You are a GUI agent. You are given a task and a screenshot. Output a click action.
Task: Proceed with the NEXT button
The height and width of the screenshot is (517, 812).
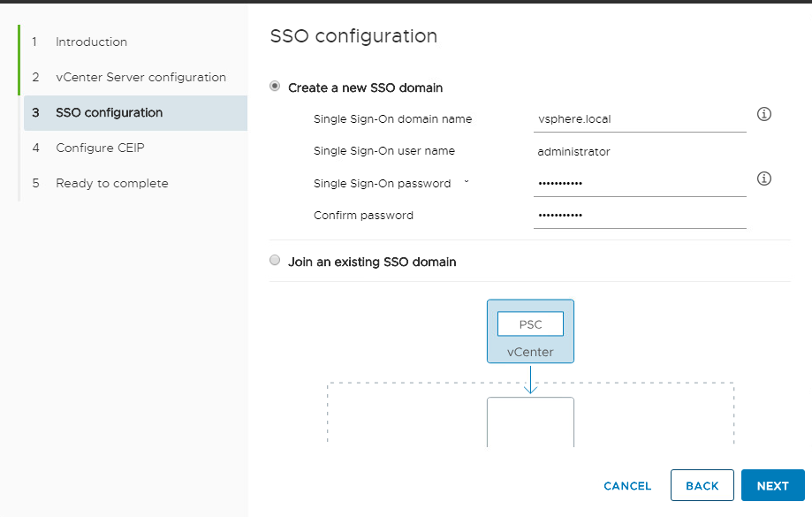tap(772, 486)
